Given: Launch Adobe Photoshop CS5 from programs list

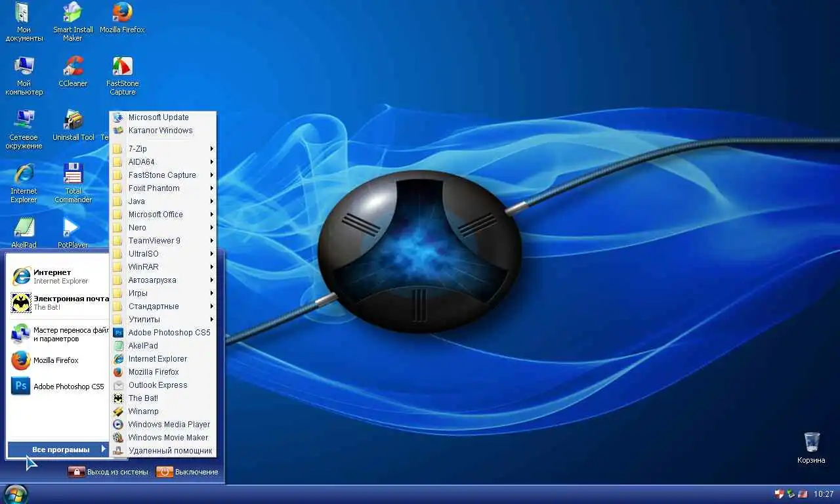Looking at the screenshot, I should pos(163,333).
